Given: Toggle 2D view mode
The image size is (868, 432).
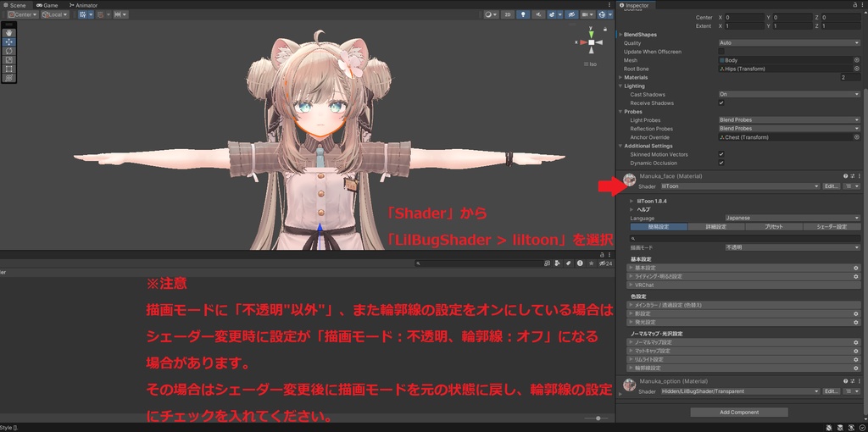Looking at the screenshot, I should click(507, 14).
